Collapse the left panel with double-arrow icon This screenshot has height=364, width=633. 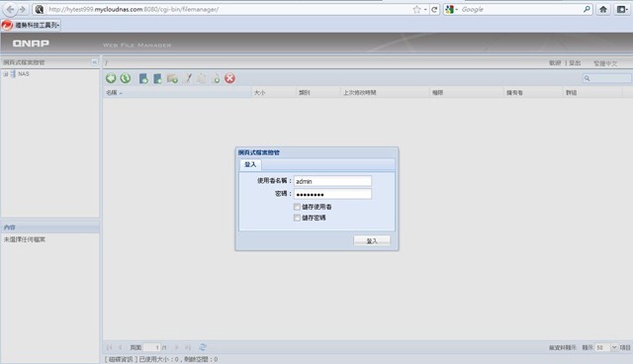[94, 62]
